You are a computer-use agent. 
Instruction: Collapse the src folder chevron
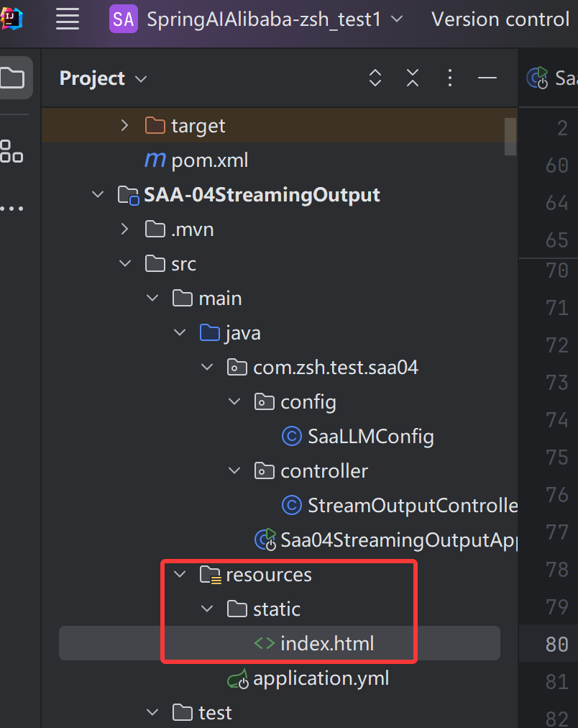125,263
